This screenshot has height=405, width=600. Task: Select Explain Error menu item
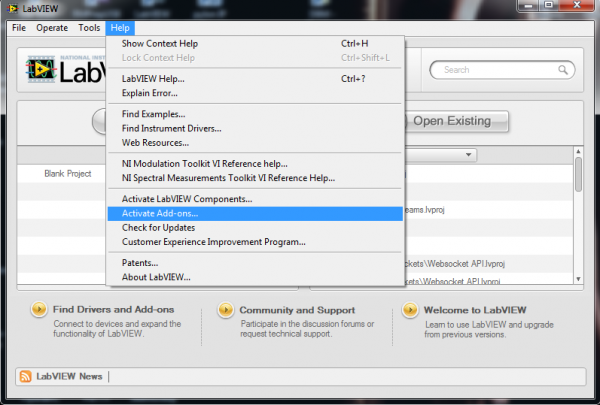(x=150, y=92)
